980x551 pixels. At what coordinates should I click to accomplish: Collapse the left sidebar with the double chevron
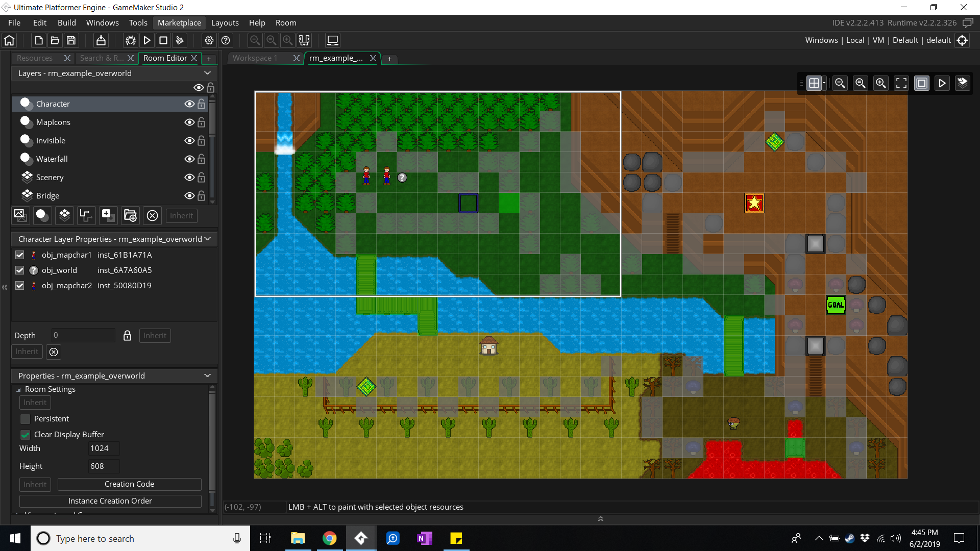5,287
